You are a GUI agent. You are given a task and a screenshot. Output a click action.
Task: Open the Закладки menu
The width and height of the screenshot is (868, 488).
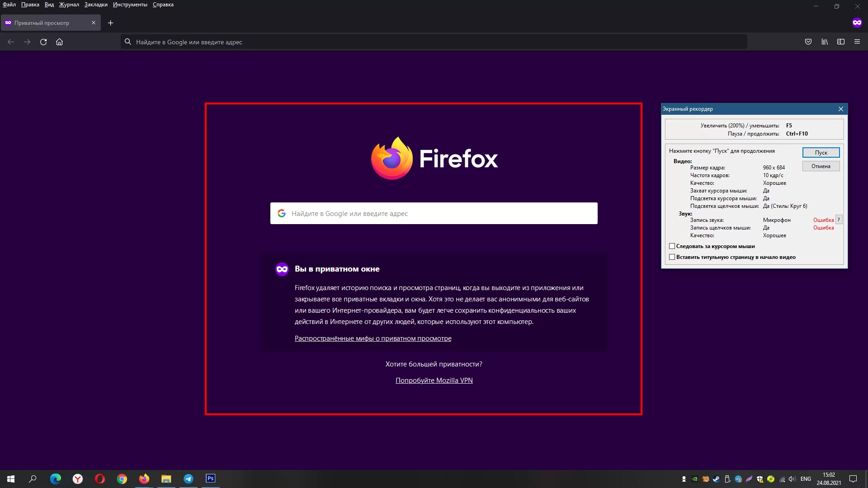tap(96, 5)
